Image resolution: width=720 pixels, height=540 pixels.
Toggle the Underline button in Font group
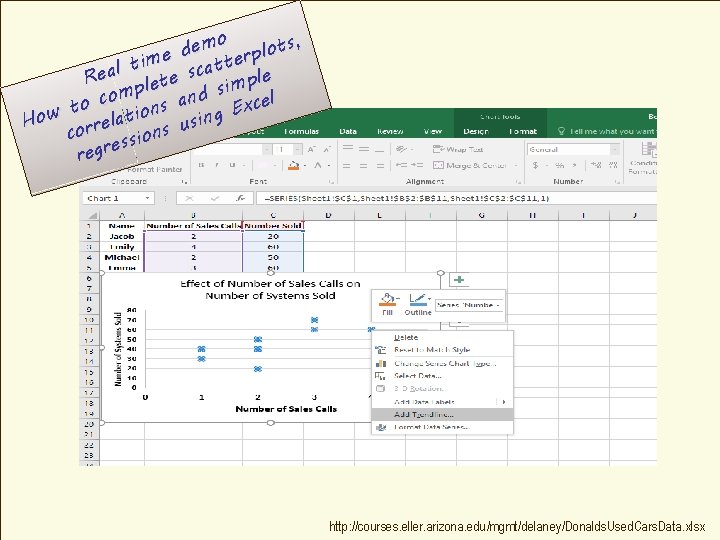pos(233,165)
